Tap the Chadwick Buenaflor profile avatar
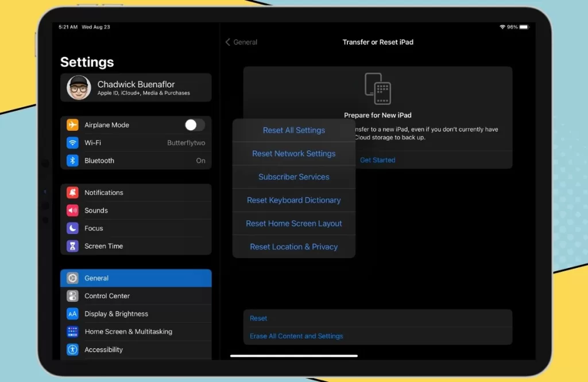588x382 pixels. [79, 88]
